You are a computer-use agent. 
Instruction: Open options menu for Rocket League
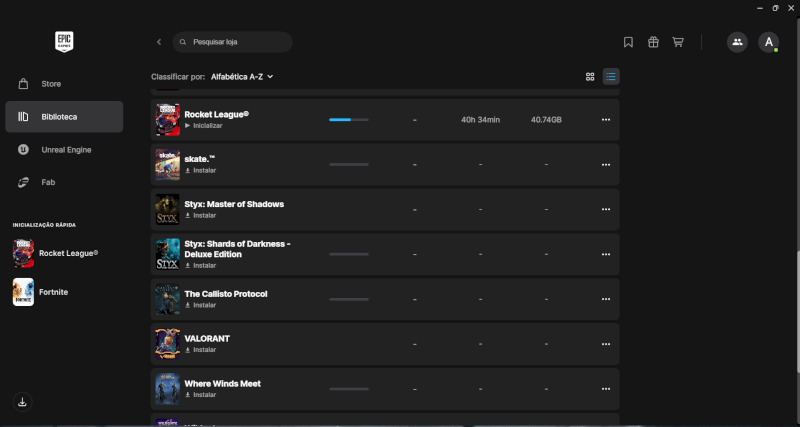pyautogui.click(x=605, y=120)
